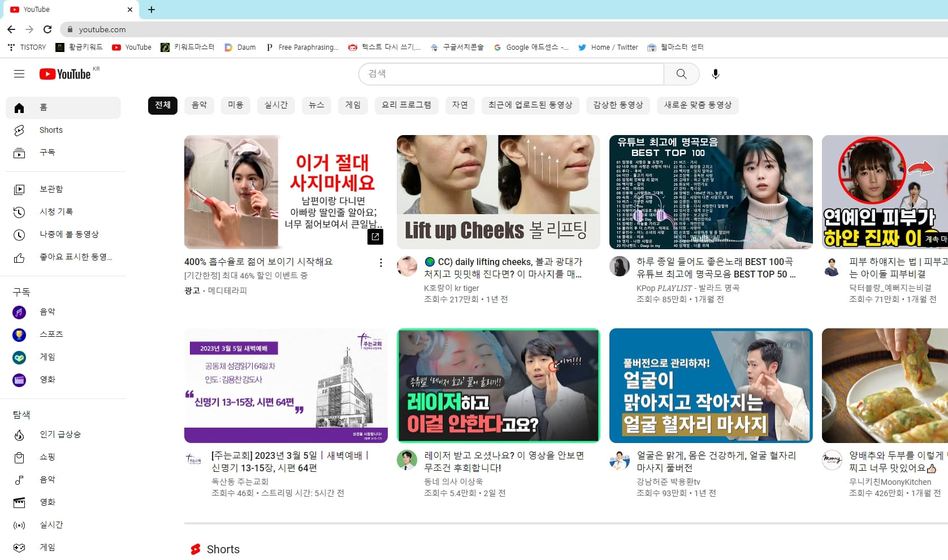Open Shorts from the sidebar
Image resolution: width=948 pixels, height=560 pixels.
[51, 130]
